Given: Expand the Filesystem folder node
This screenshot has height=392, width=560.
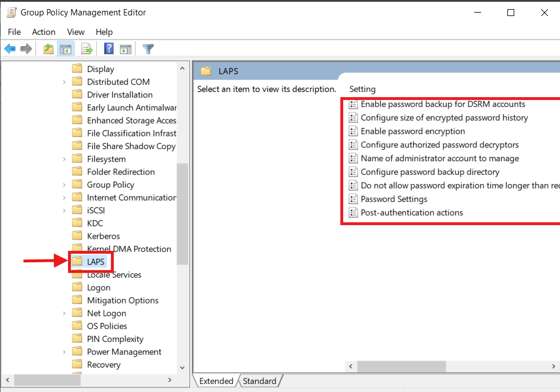Looking at the screenshot, I should tap(64, 159).
